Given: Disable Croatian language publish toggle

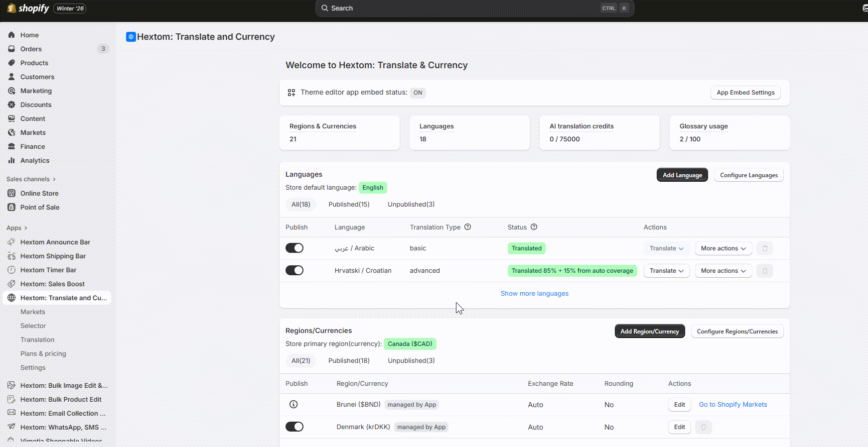Looking at the screenshot, I should (x=294, y=270).
